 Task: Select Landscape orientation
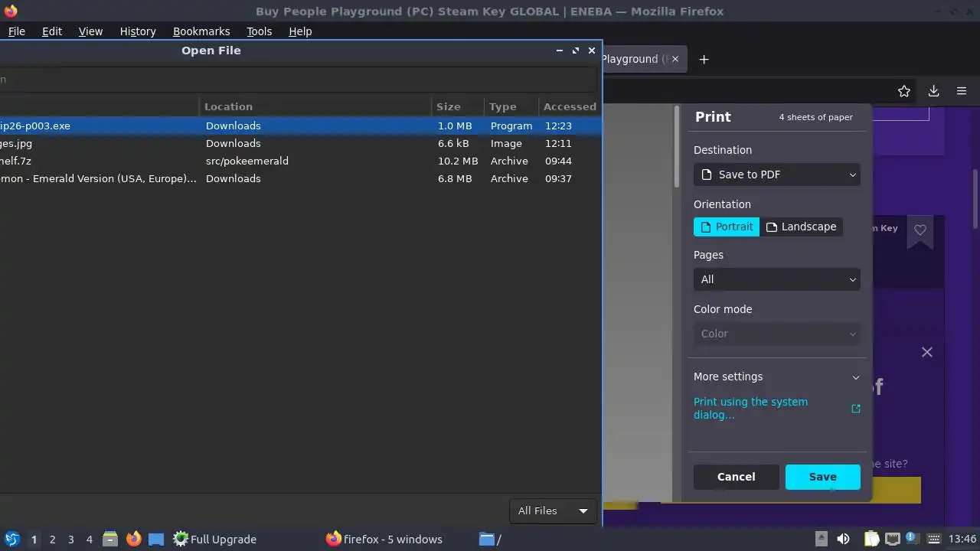tap(801, 227)
